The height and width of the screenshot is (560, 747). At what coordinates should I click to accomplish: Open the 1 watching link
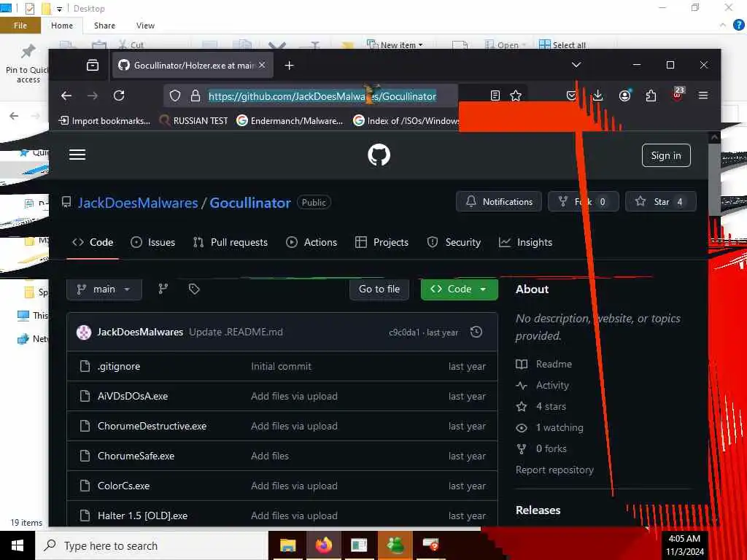click(550, 427)
